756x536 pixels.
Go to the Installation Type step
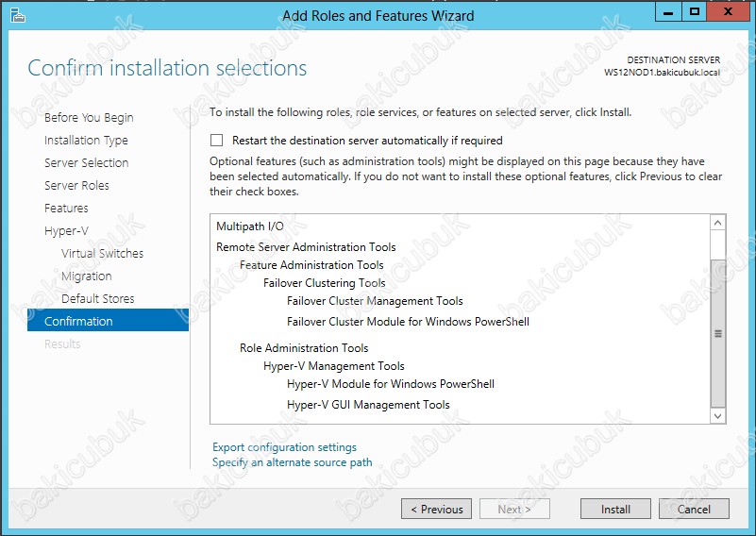click(86, 141)
